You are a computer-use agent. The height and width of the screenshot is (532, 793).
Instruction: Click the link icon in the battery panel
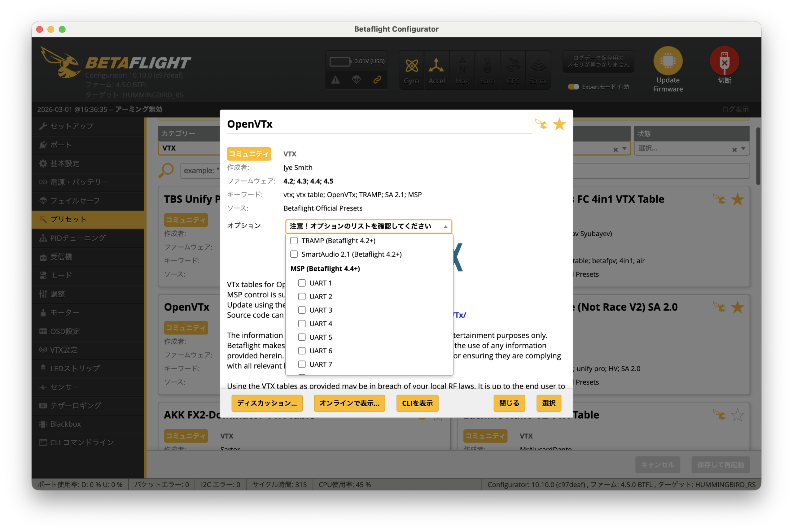point(377,80)
